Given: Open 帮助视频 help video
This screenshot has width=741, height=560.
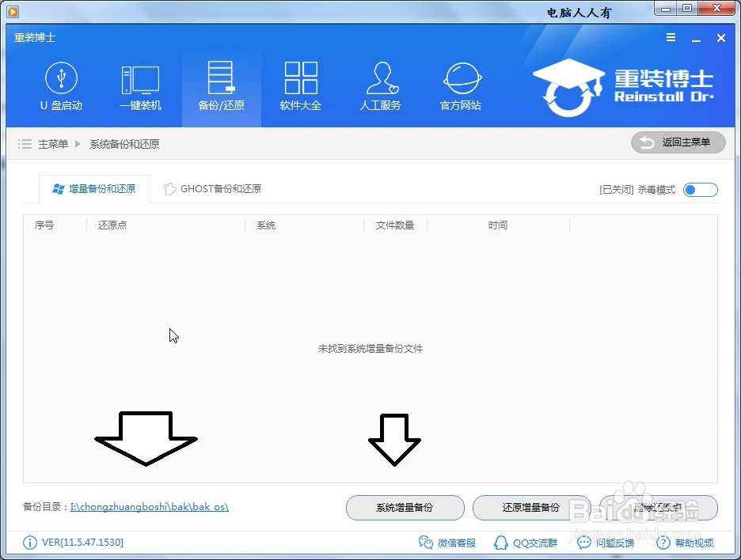Looking at the screenshot, I should pos(685,543).
